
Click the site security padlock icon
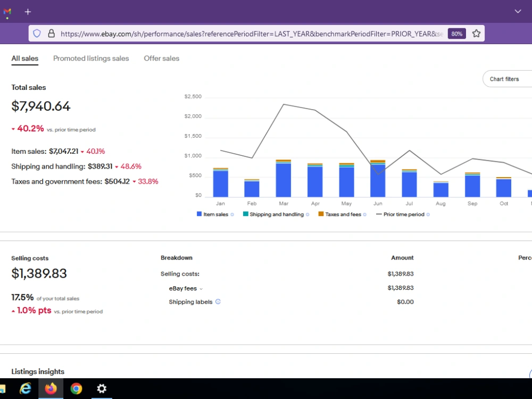51,33
